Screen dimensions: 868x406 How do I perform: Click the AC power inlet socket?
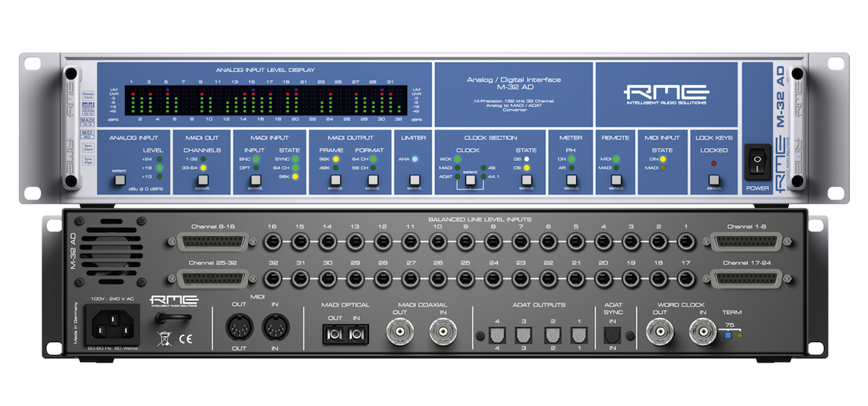point(112,324)
